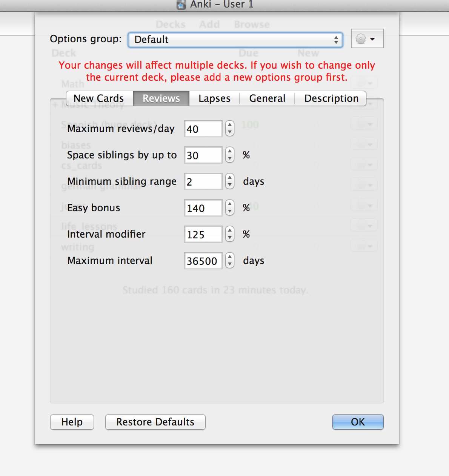Click the Minimum sibling range field
Viewport: 449px width, 476px height.
tap(203, 182)
